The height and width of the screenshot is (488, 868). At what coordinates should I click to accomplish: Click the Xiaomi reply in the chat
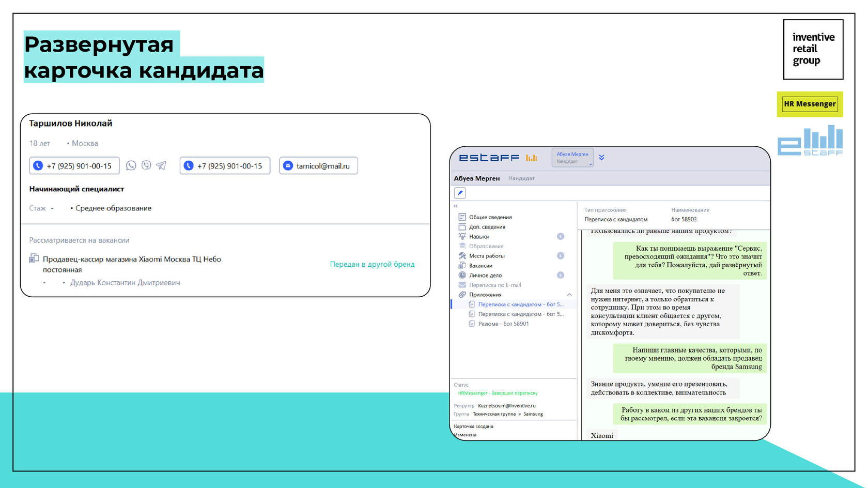602,435
